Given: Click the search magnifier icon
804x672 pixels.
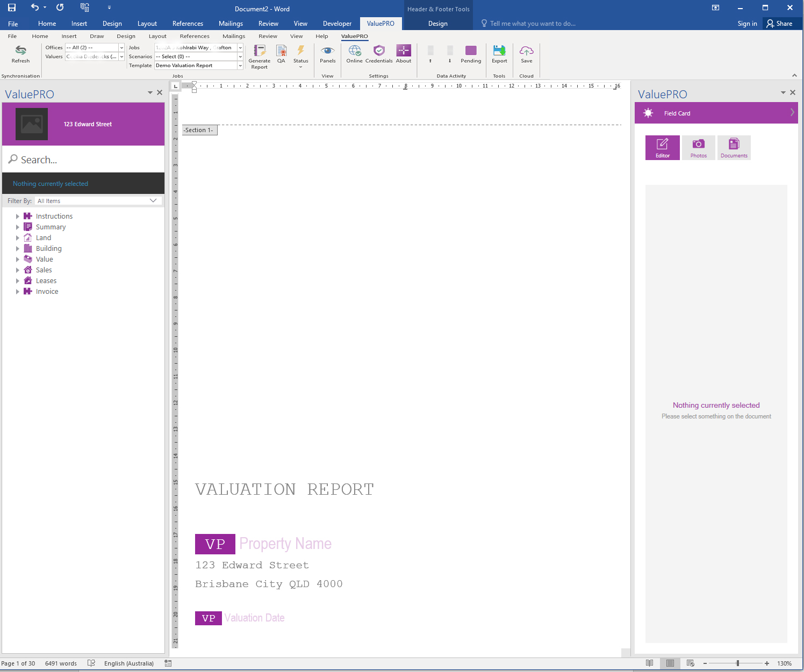Looking at the screenshot, I should click(x=13, y=160).
